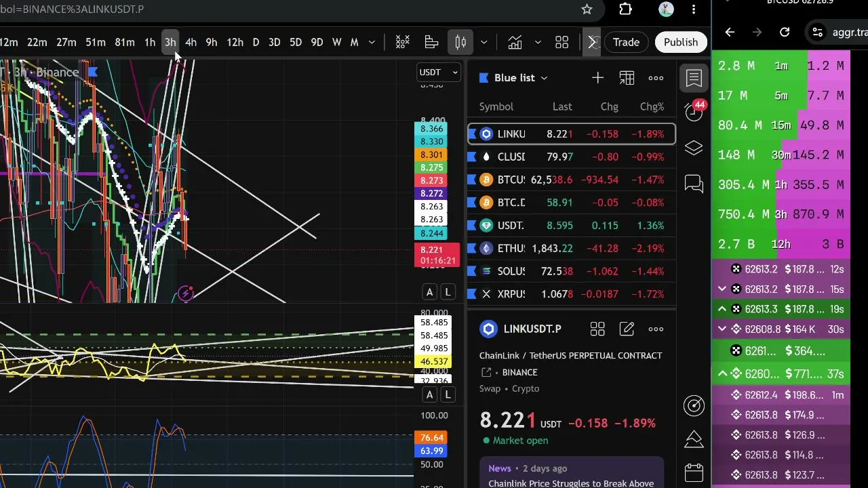Select the bars chart type icon
Image resolution: width=868 pixels, height=488 pixels.
coord(431,43)
